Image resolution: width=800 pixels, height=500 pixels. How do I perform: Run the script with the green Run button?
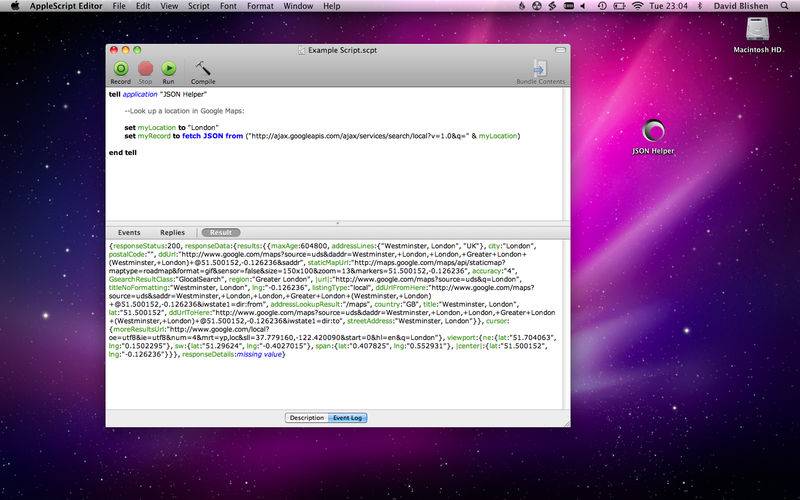pyautogui.click(x=168, y=72)
